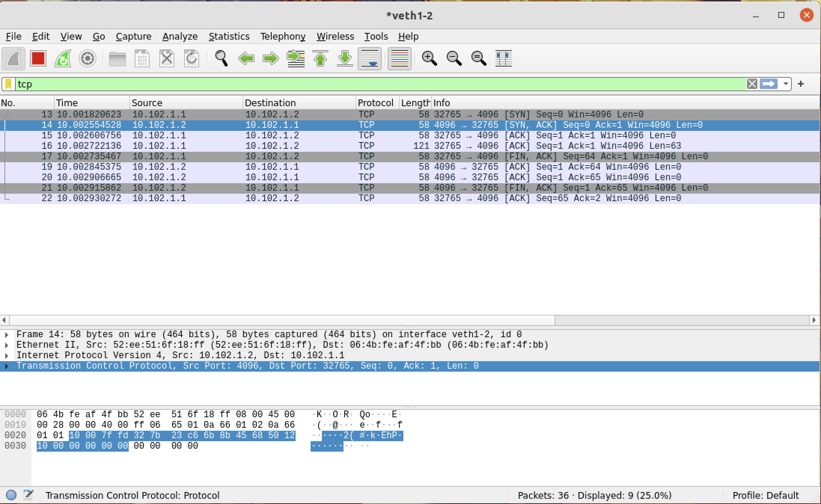Sort by the Source column header
The height and width of the screenshot is (504, 821).
tap(186, 103)
